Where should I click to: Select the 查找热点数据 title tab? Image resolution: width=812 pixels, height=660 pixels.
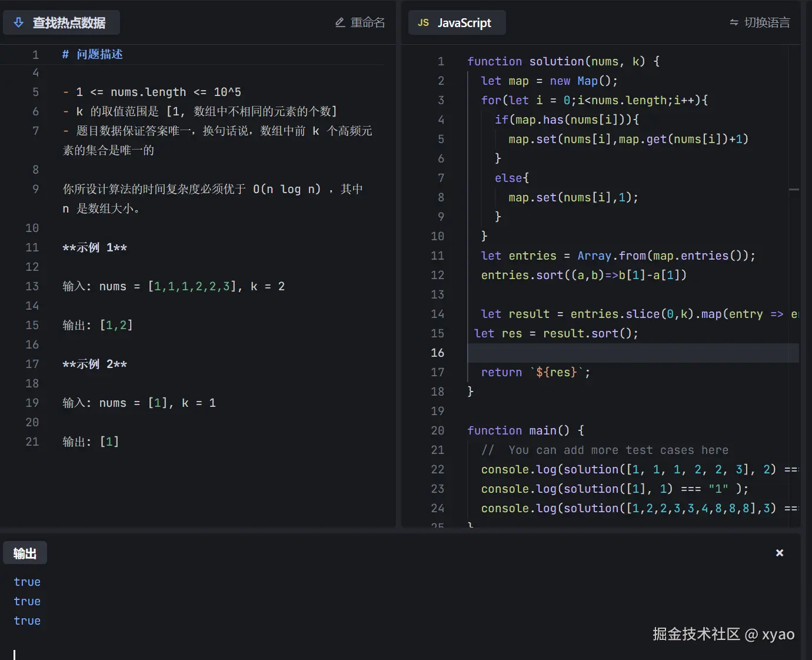click(x=69, y=22)
